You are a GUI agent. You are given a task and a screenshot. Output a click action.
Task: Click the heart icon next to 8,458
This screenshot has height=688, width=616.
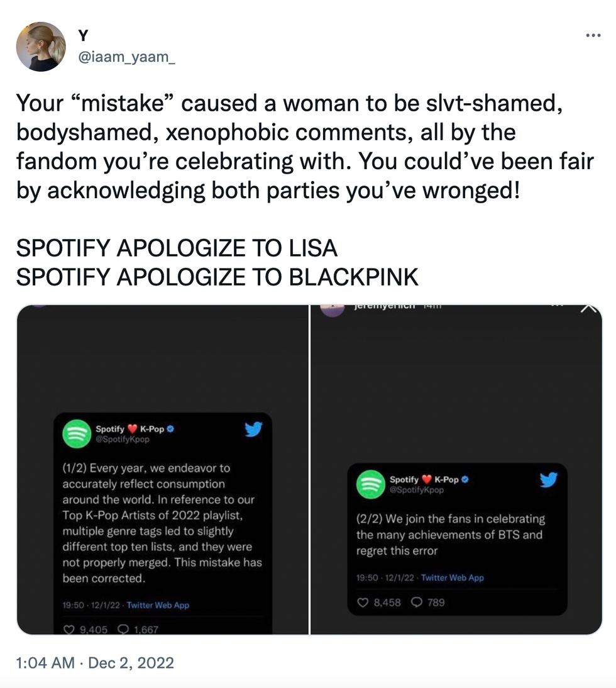point(362,602)
